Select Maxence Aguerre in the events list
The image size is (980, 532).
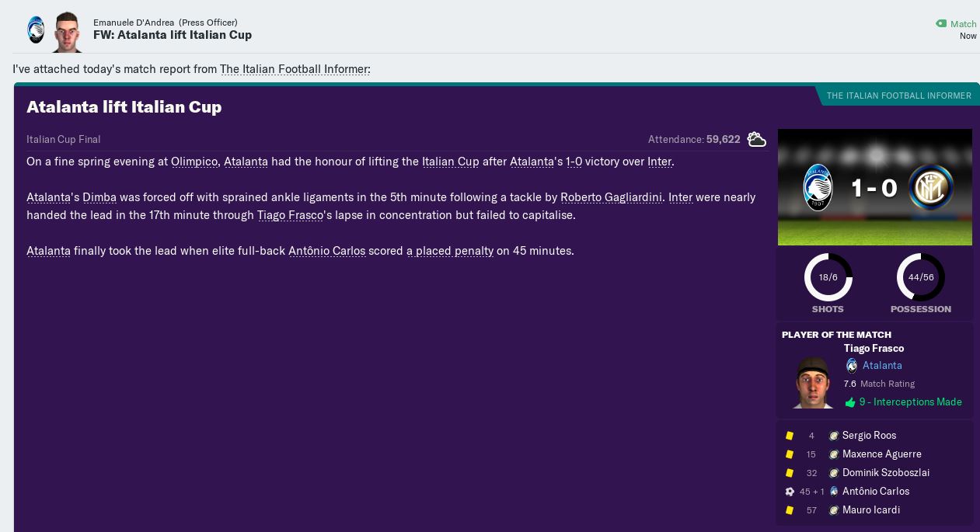pyautogui.click(x=881, y=454)
